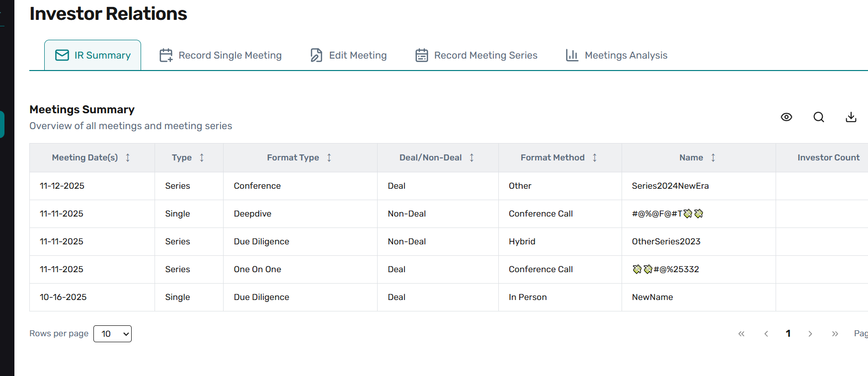The height and width of the screenshot is (376, 868).
Task: Click the eye visibility icon above table
Action: pyautogui.click(x=786, y=117)
